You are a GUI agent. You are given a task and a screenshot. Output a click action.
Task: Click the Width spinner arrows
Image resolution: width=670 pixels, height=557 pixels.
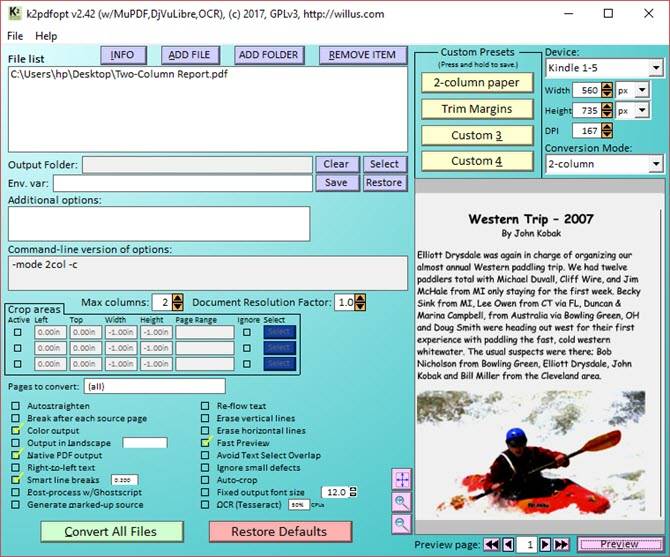(607, 90)
